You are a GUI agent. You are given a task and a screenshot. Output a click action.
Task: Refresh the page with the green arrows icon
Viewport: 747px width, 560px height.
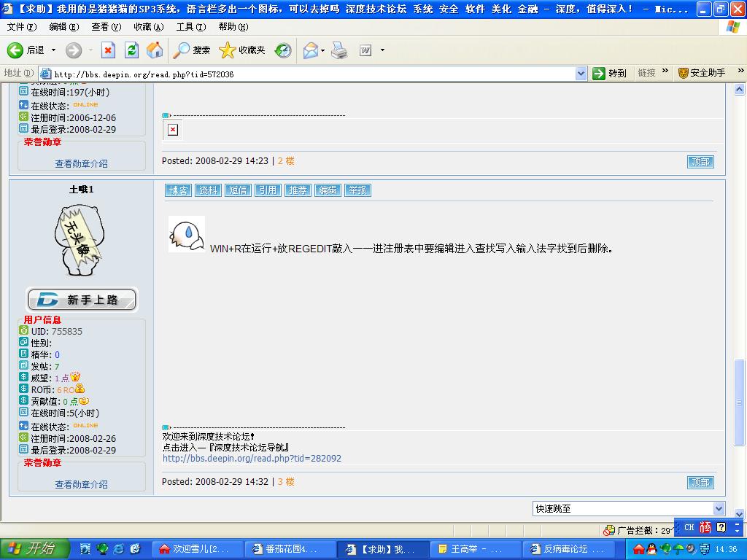click(131, 50)
